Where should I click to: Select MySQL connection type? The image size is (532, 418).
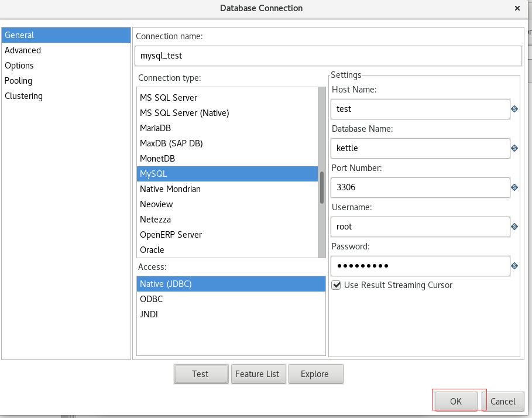[227, 174]
